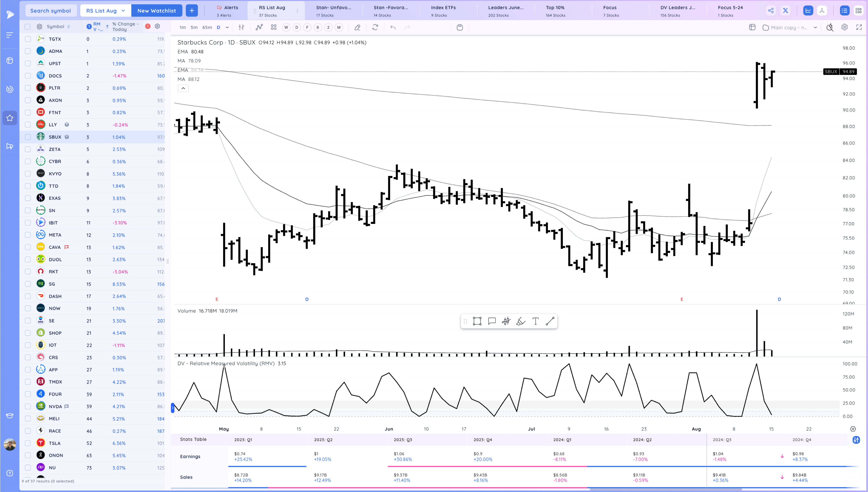This screenshot has width=868, height=492.
Task: Select the trend line drawing tool
Action: click(x=550, y=321)
